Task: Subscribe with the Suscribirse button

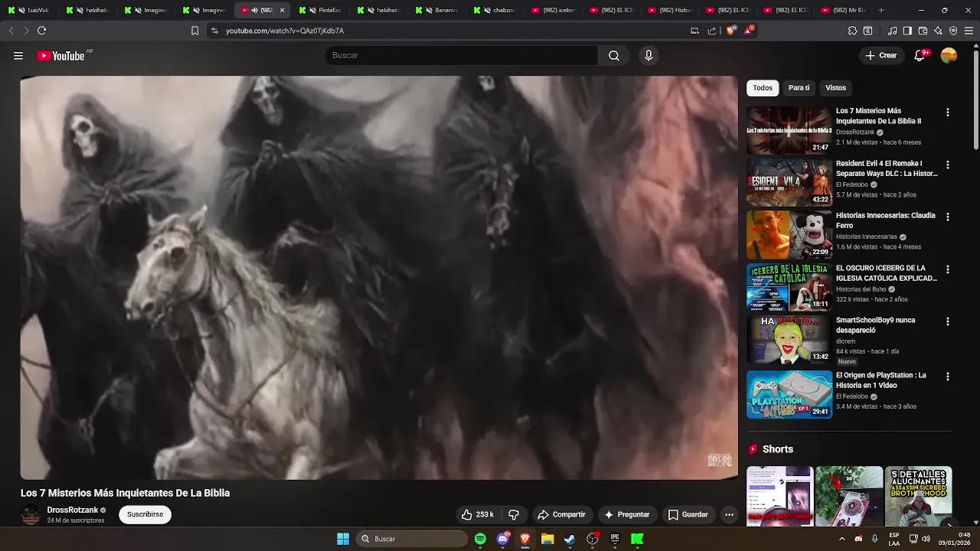Action: pyautogui.click(x=145, y=514)
